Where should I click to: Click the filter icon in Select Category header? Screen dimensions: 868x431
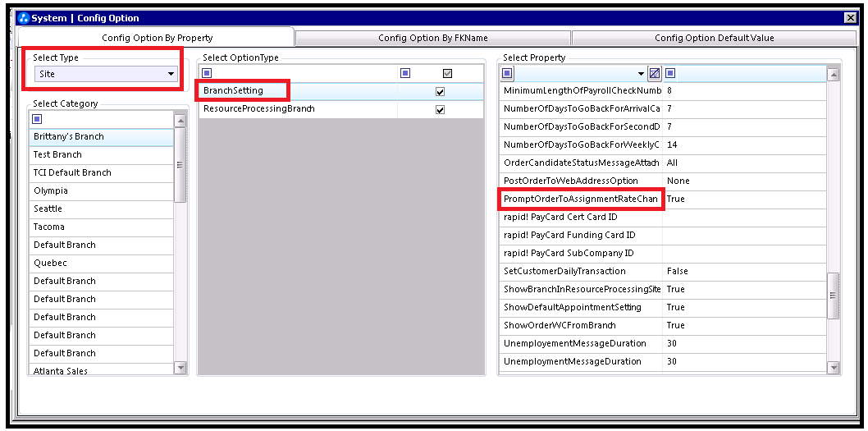tap(37, 119)
